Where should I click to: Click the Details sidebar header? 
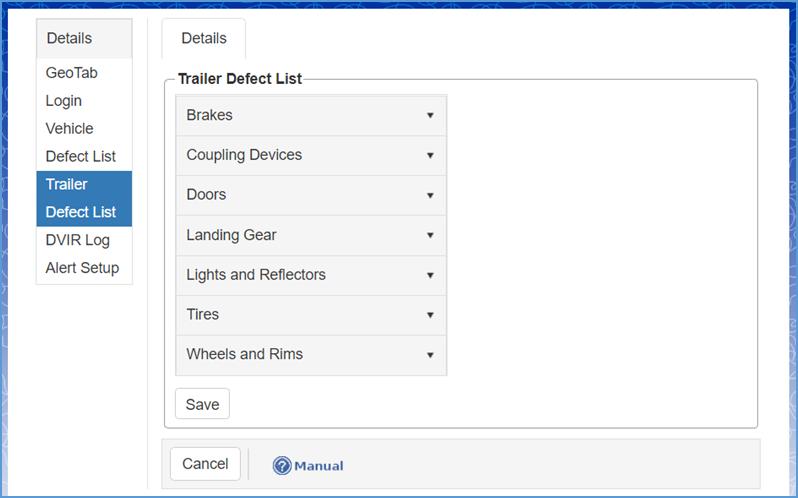point(69,39)
